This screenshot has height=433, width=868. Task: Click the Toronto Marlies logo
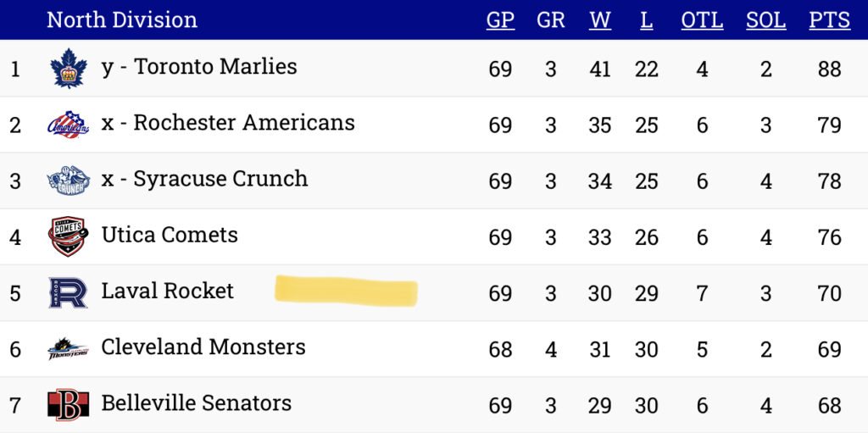tap(68, 68)
